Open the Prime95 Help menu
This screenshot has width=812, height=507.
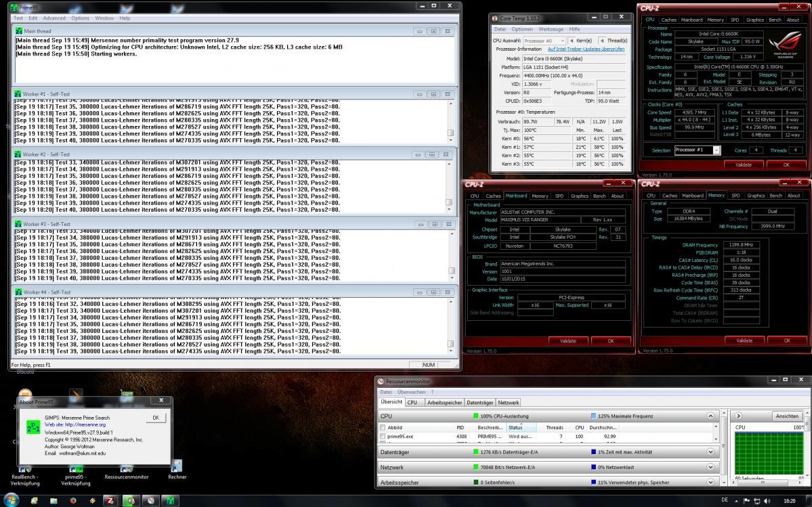tap(125, 18)
